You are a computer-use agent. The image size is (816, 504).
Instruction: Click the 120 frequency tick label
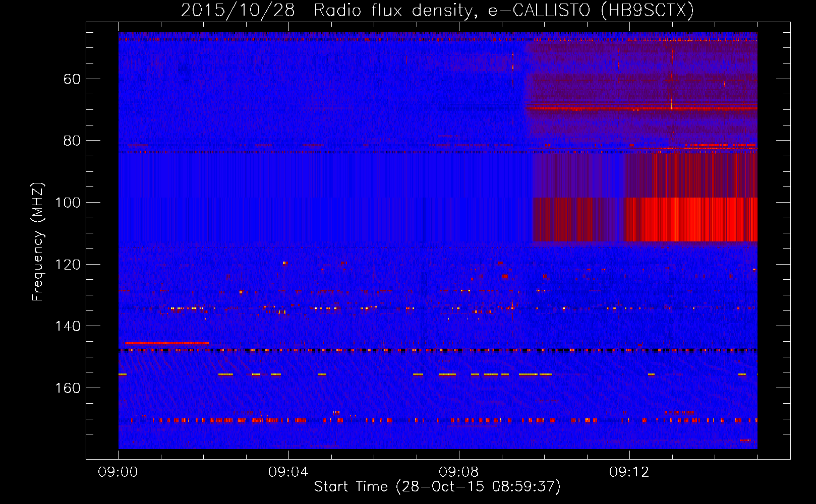[x=68, y=265]
